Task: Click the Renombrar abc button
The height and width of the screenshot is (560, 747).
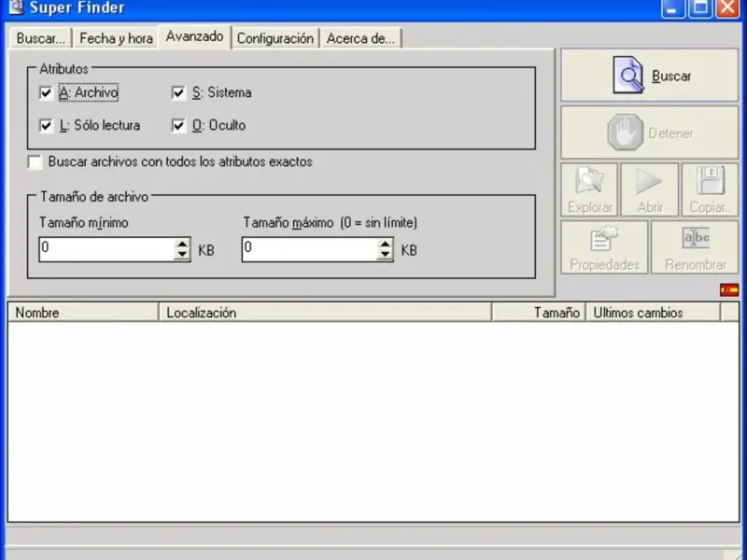Action: 695,247
